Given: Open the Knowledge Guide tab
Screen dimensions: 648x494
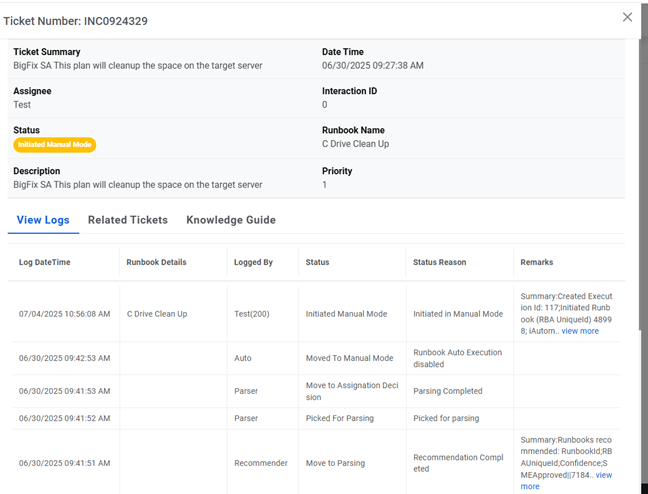Looking at the screenshot, I should (x=231, y=220).
